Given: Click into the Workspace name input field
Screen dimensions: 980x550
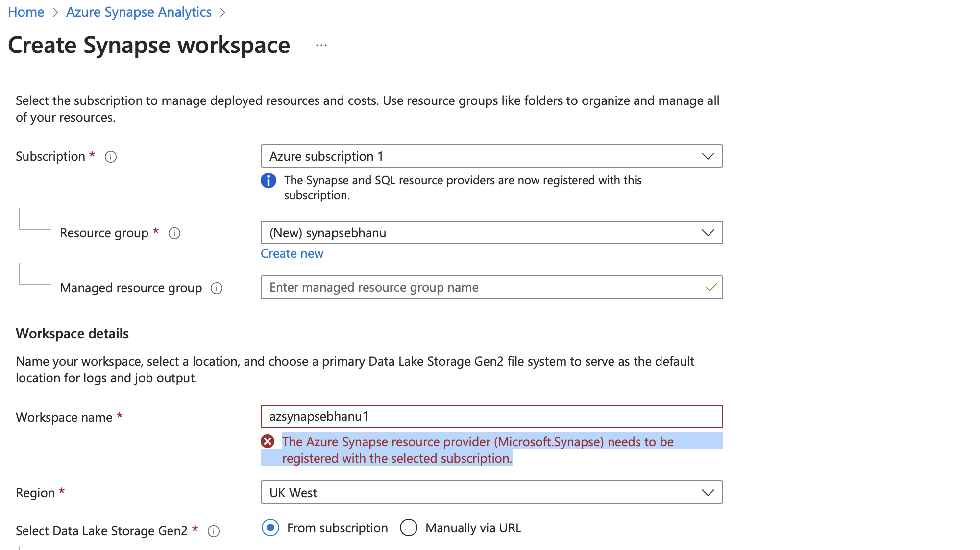Looking at the screenshot, I should pos(491,417).
